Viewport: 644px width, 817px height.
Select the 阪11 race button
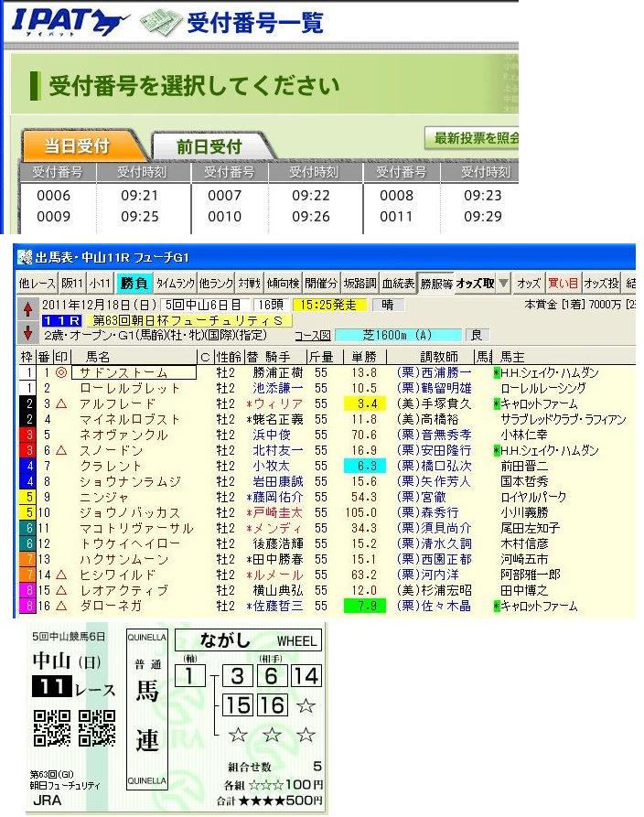click(x=72, y=283)
